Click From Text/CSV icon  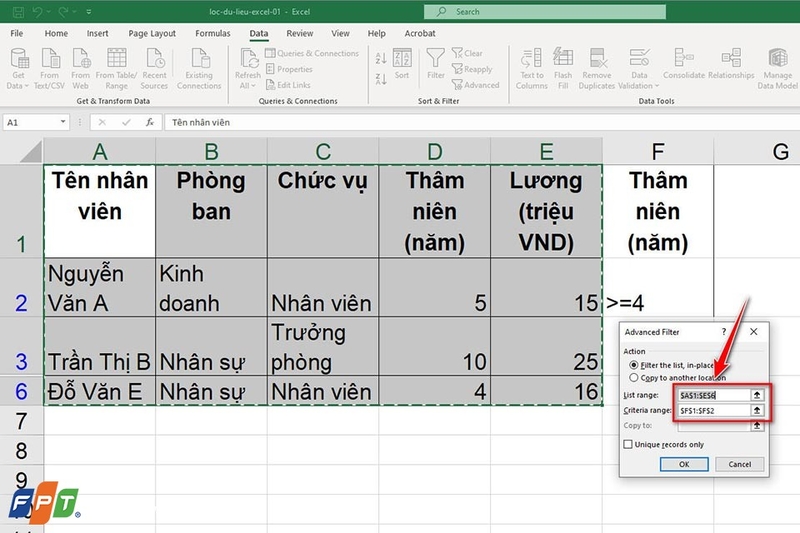pyautogui.click(x=49, y=69)
